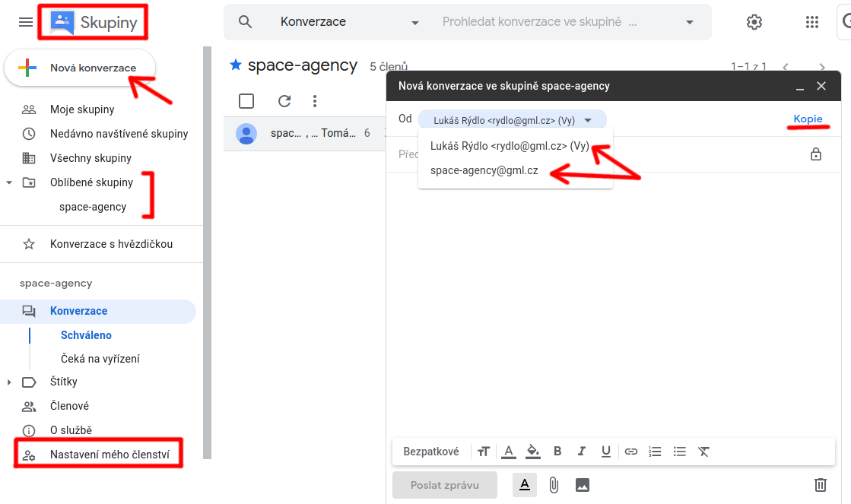Screen dimensions: 851x504
Task: Open the Bezpatkové font dropdown
Action: (x=431, y=452)
